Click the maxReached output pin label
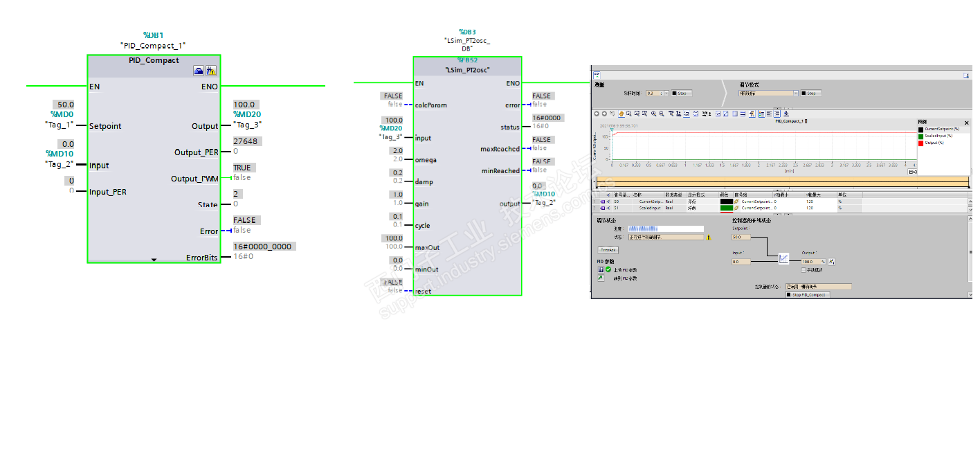The height and width of the screenshot is (473, 980). coord(500,149)
